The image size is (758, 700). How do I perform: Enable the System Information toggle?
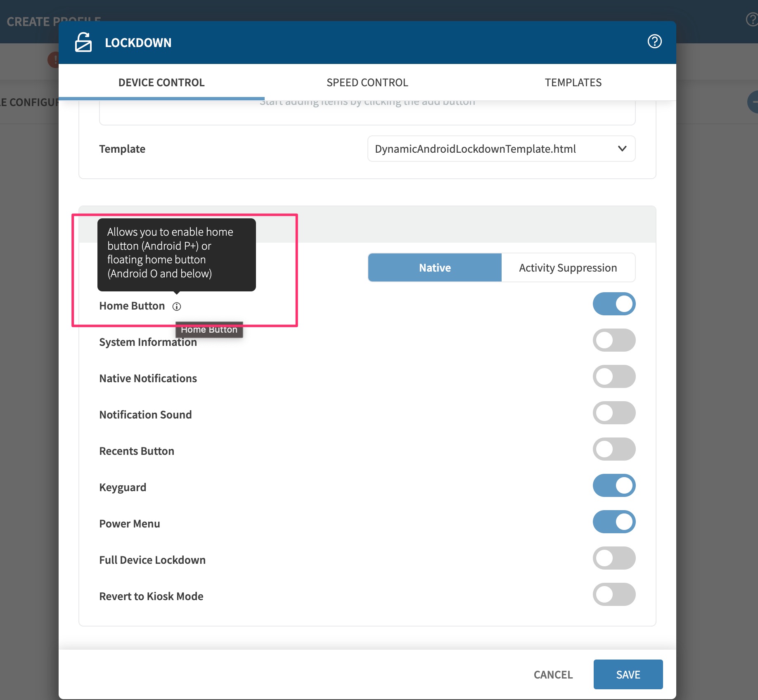click(614, 341)
